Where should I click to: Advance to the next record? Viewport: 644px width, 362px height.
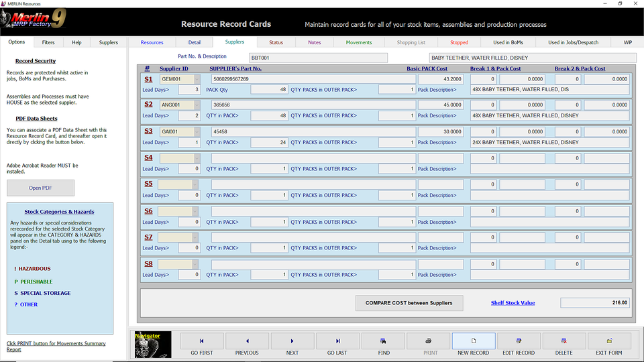(x=292, y=345)
